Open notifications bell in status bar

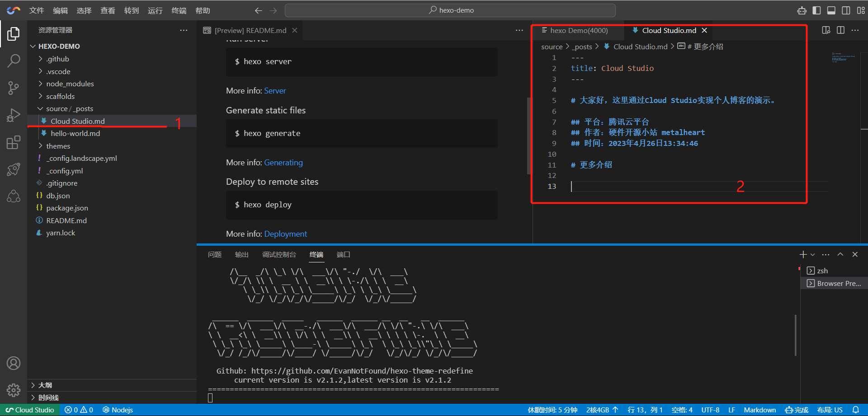(856, 410)
